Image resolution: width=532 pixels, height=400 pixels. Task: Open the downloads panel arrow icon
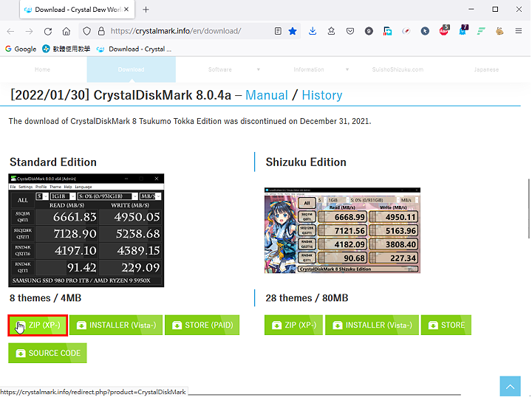[313, 31]
